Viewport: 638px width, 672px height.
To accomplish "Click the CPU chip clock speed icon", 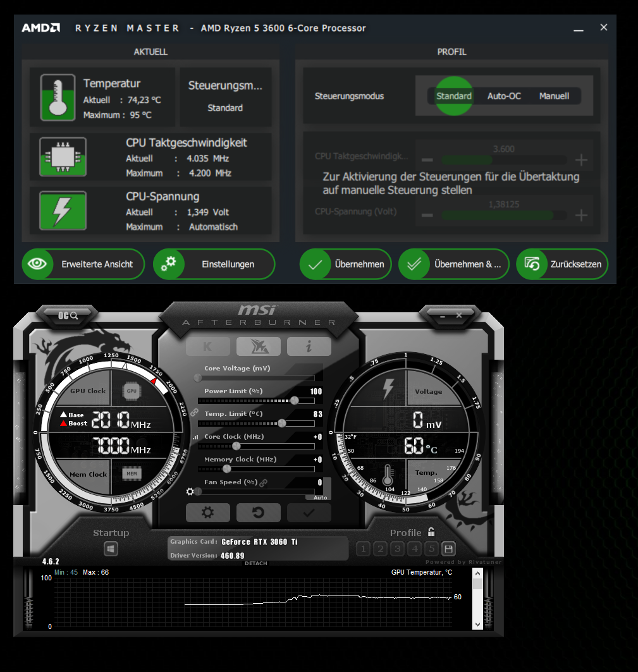I will [x=63, y=157].
